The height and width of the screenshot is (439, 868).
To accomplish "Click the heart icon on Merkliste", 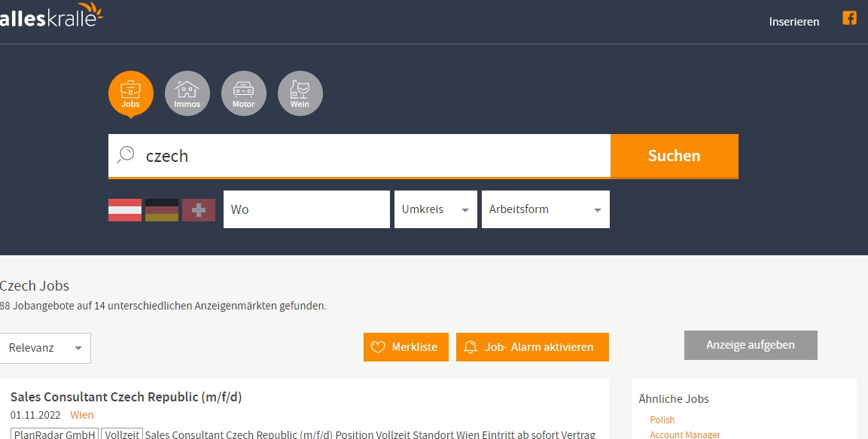I will [378, 347].
